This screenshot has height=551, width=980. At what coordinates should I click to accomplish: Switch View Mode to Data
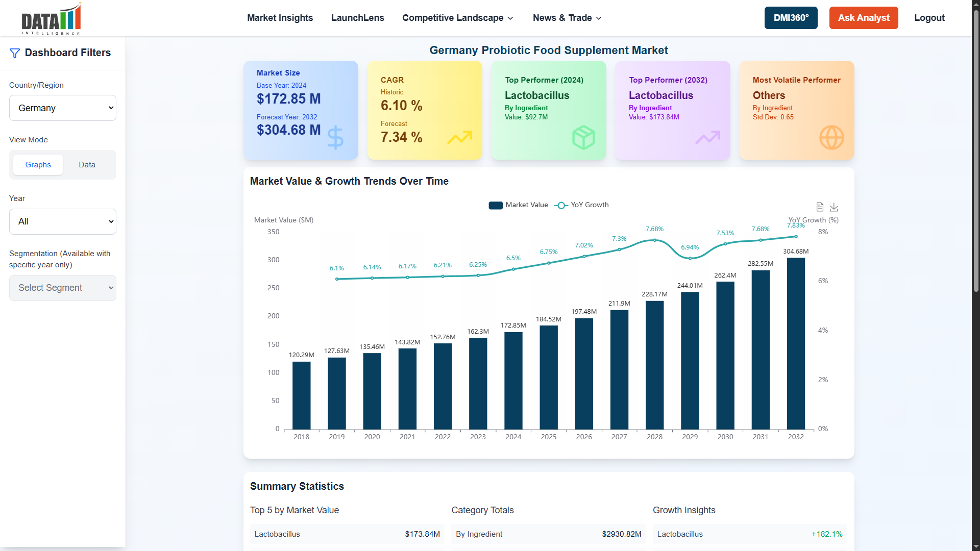tap(87, 164)
